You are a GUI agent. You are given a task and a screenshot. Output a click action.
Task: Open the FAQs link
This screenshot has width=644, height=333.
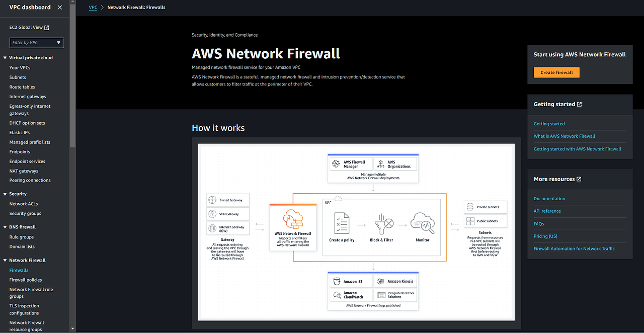coord(539,224)
